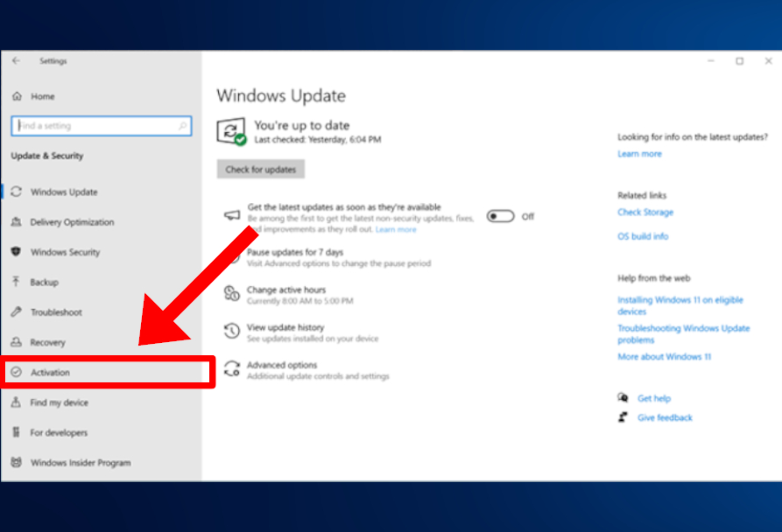Toggle Get the latest updates switch
This screenshot has height=532, width=782.
[x=500, y=216]
